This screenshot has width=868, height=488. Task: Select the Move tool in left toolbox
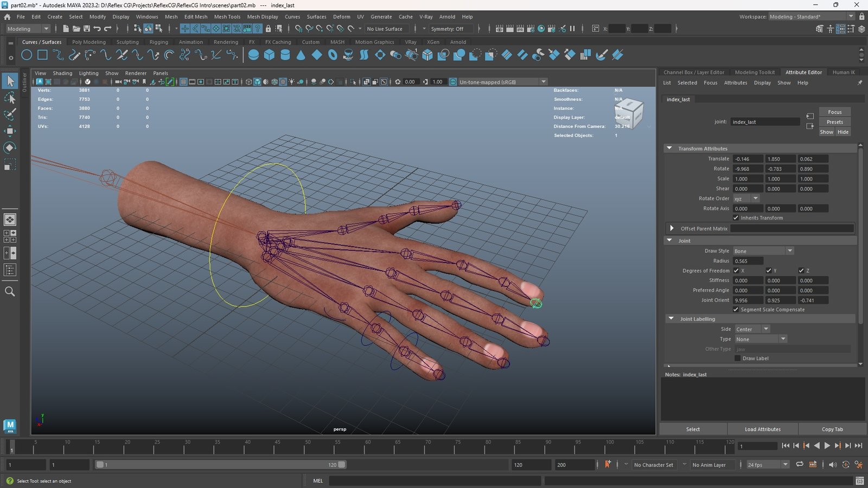point(10,131)
